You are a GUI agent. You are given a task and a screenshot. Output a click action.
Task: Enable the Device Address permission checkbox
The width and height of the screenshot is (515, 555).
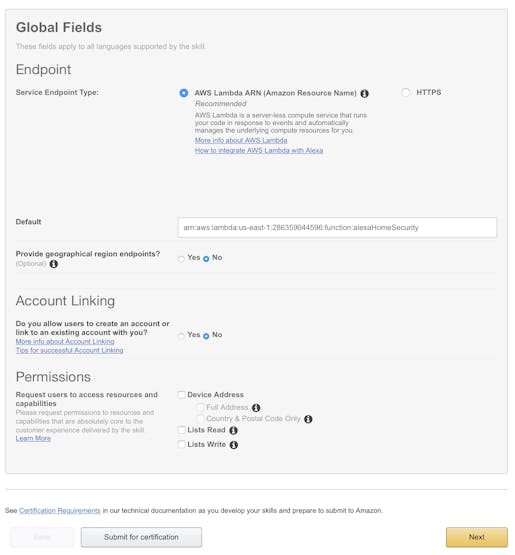[x=182, y=395]
